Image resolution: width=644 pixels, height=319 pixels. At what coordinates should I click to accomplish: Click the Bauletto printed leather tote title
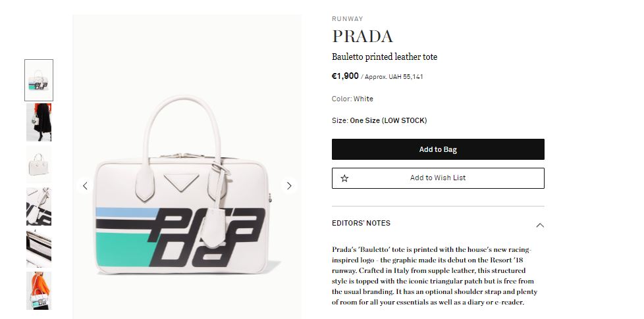point(385,57)
